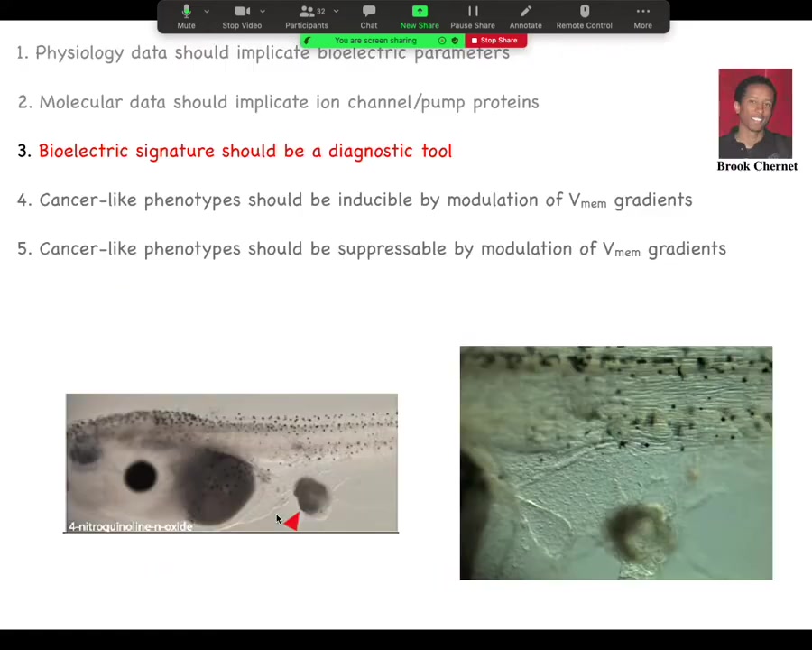Click the circular info icon in sharing bar

[442, 41]
